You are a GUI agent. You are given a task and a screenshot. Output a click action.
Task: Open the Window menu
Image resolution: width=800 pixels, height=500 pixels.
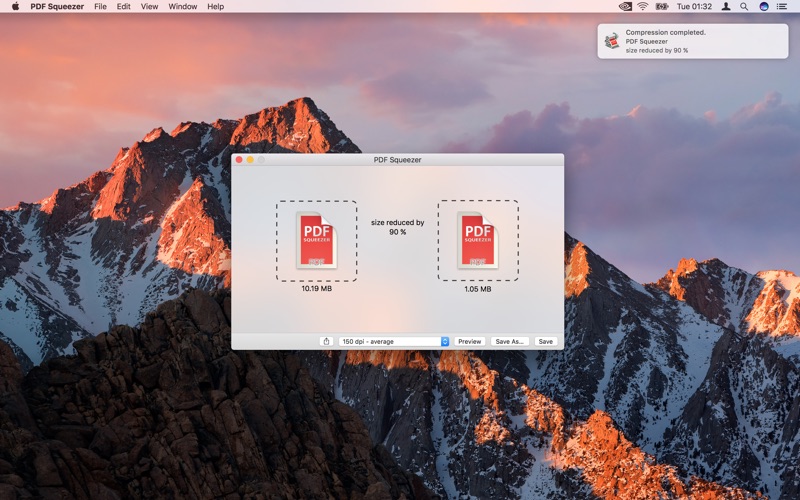[x=182, y=6]
